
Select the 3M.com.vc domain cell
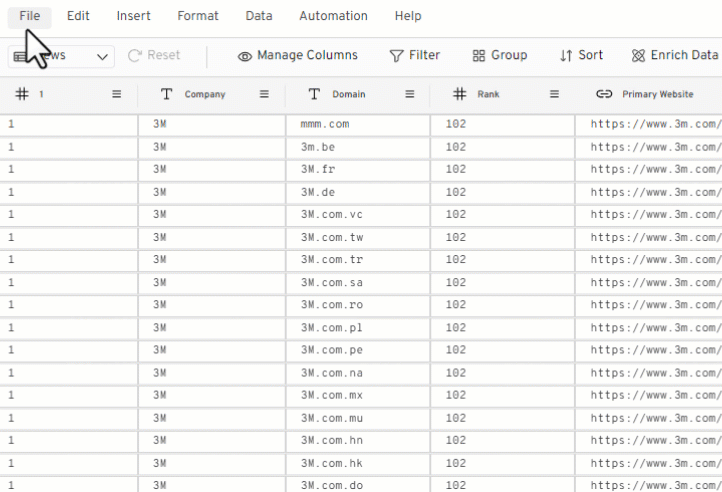click(x=358, y=215)
